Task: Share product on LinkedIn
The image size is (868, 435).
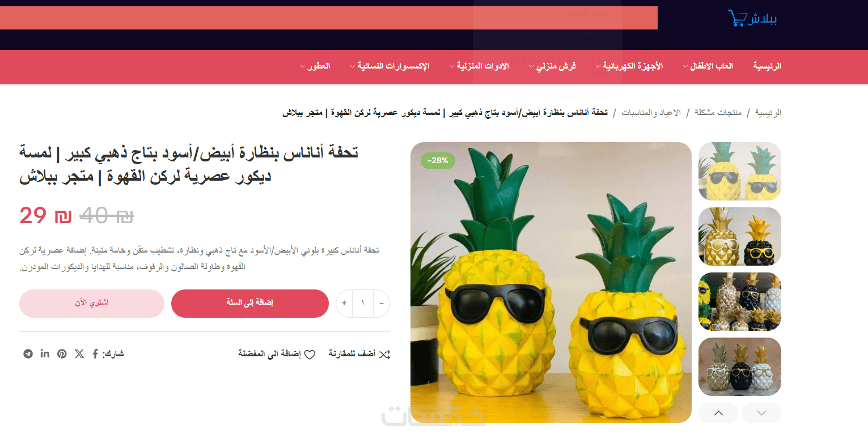Action: pos(45,354)
